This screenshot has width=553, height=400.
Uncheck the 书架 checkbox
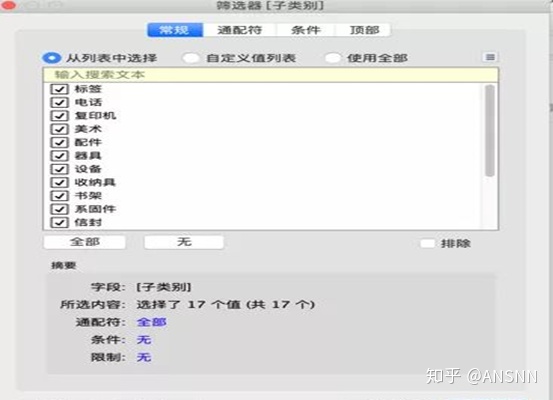[x=59, y=196]
